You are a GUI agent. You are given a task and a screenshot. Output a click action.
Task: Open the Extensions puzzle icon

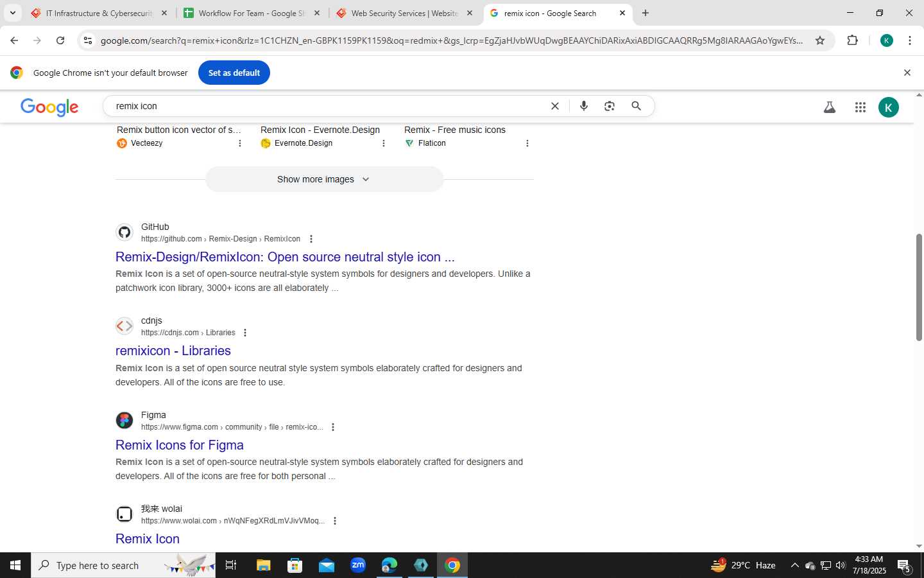point(852,40)
